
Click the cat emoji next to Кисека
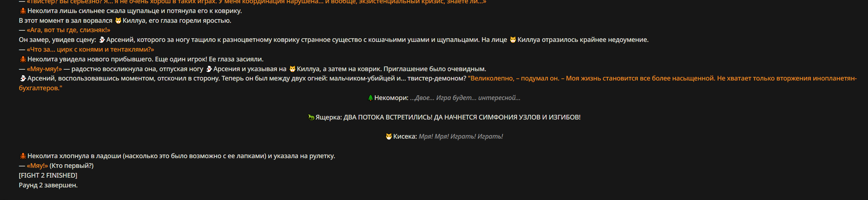point(389,136)
